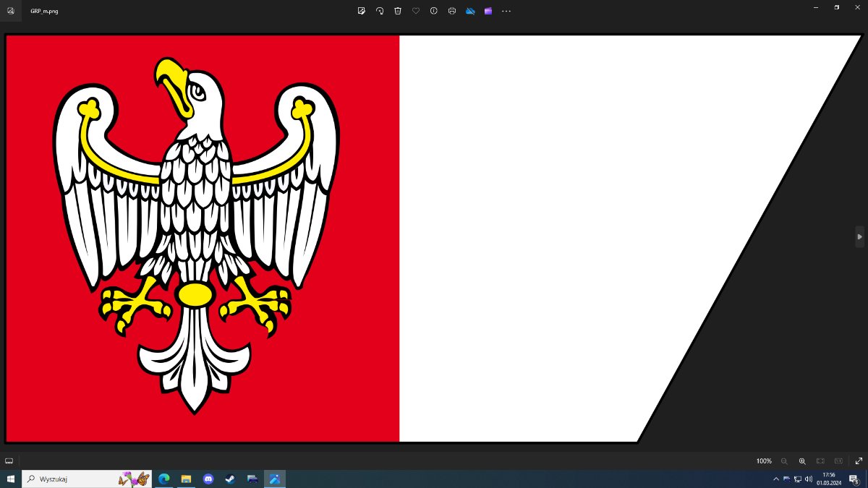The height and width of the screenshot is (488, 868).
Task: Open the car game icon on taskbar
Action: (252, 479)
